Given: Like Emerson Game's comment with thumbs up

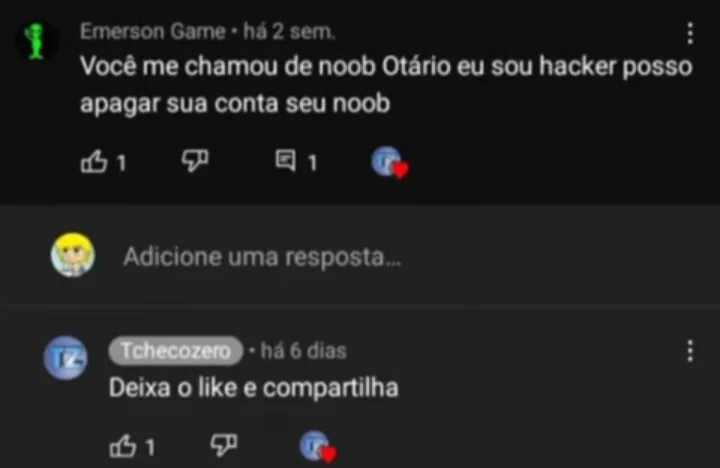Looking at the screenshot, I should tap(94, 162).
